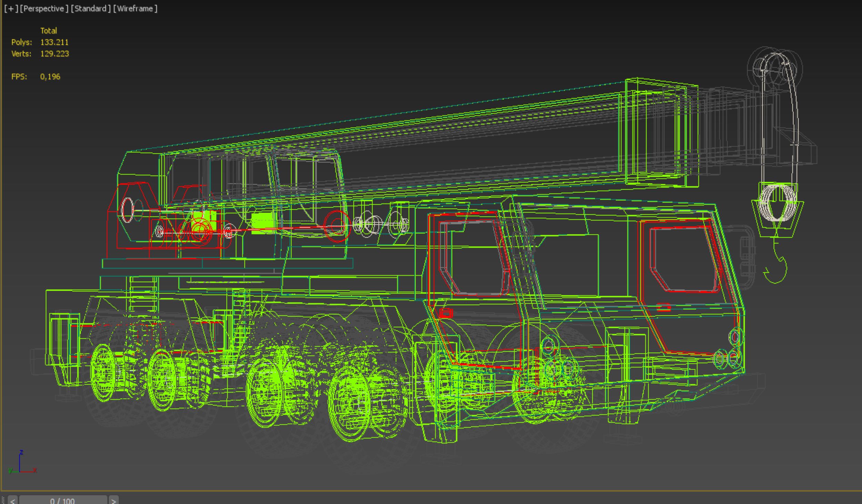Open the [Wireframe] display mode menu
The image size is (862, 504).
point(135,9)
